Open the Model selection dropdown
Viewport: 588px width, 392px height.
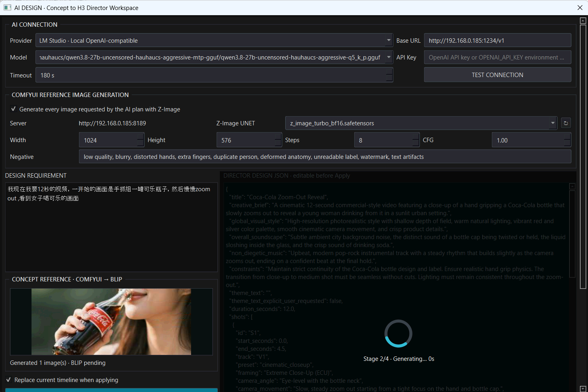(x=389, y=57)
